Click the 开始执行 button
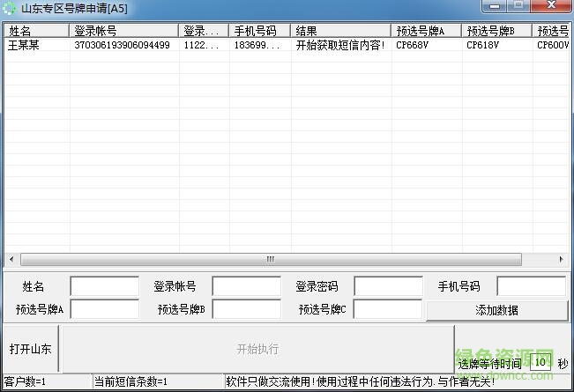Image resolution: width=574 pixels, height=392 pixels. [x=257, y=349]
